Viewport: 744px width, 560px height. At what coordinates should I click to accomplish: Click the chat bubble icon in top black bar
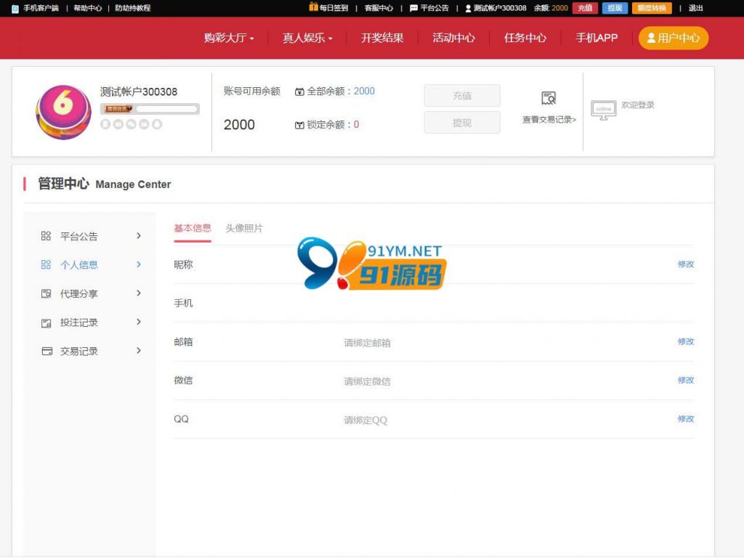click(413, 8)
